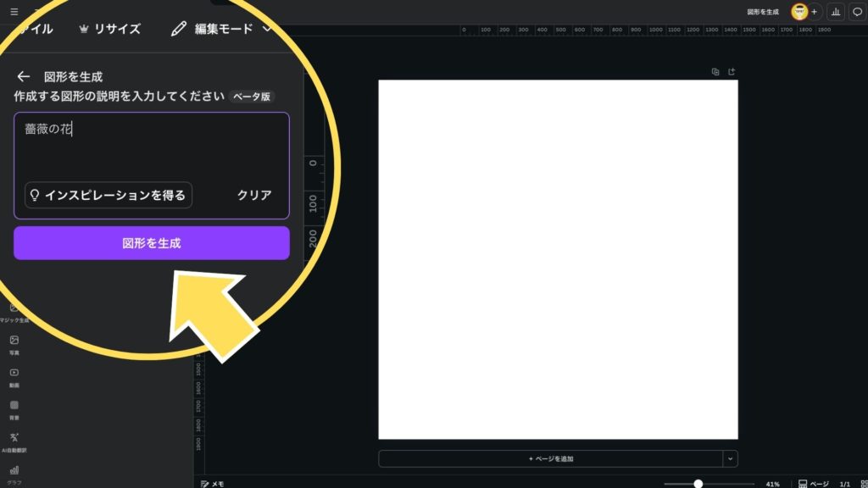The width and height of the screenshot is (868, 488).
Task: Click the purple 図形を生成 generate button
Action: click(151, 243)
